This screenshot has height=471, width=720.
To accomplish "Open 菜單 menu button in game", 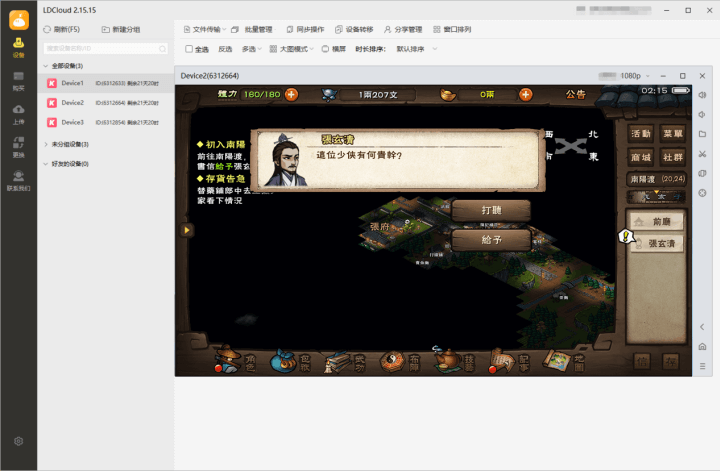I will point(673,134).
